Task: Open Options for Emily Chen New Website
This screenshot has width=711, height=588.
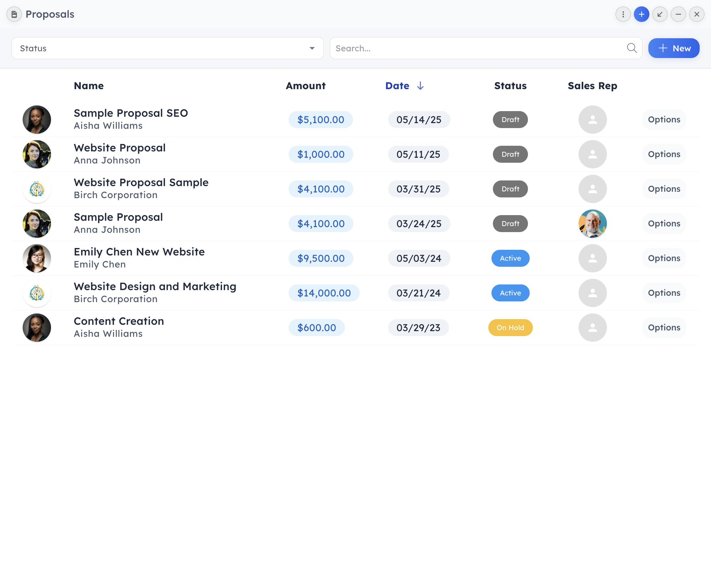Action: pyautogui.click(x=664, y=258)
